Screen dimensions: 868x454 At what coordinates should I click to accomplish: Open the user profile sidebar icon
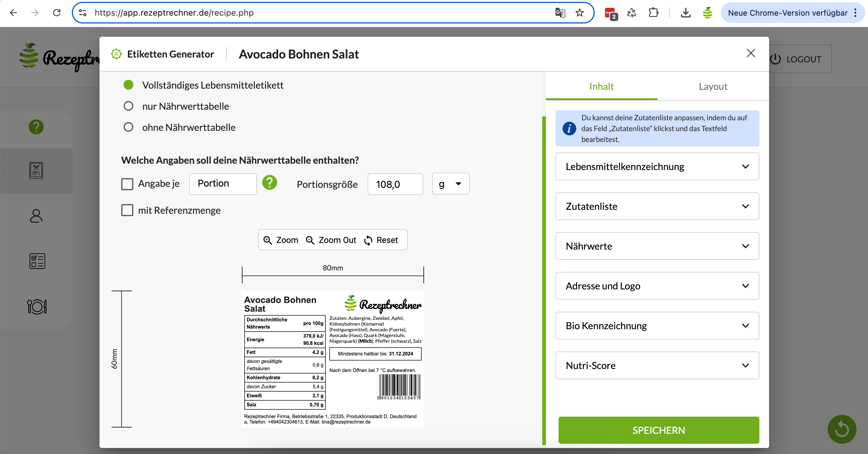[x=36, y=216]
